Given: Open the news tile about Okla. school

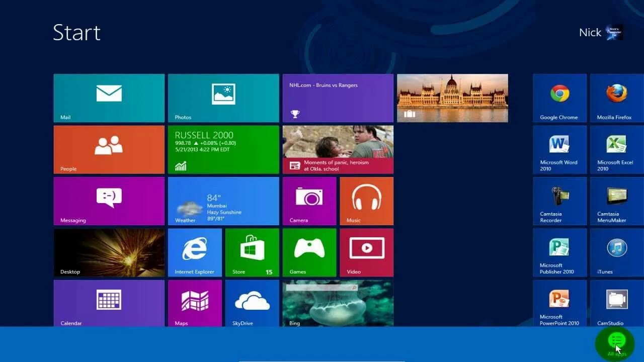Looking at the screenshot, I should 338,149.
